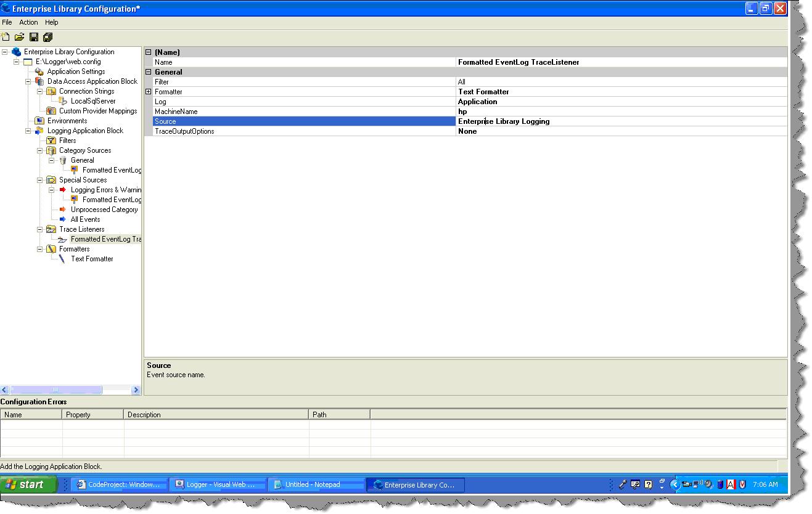This screenshot has height=514, width=812.
Task: Open the Help menu
Action: pyautogui.click(x=52, y=22)
